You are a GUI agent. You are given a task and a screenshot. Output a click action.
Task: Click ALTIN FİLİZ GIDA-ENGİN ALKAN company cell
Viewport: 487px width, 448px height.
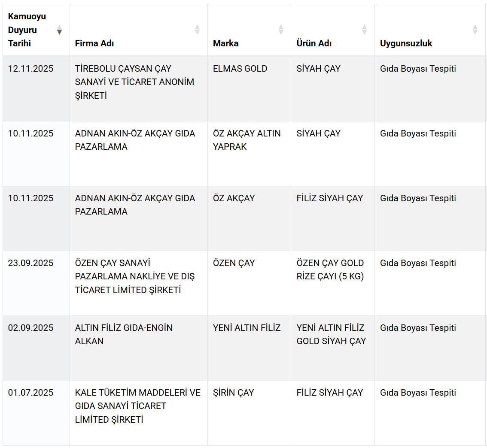[124, 334]
